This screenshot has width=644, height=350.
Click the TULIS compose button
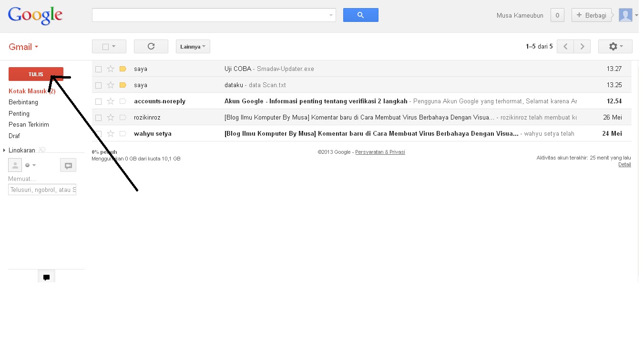click(x=36, y=74)
